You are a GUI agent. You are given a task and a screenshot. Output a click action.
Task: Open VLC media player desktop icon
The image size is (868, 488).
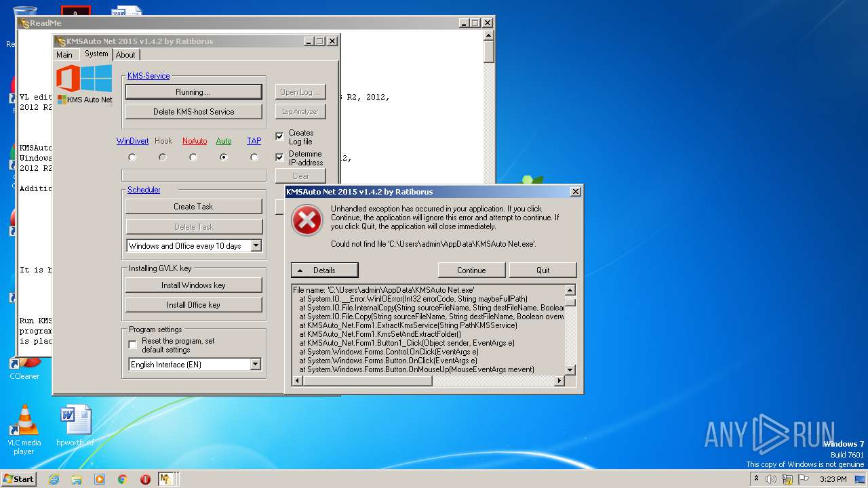pyautogui.click(x=24, y=430)
